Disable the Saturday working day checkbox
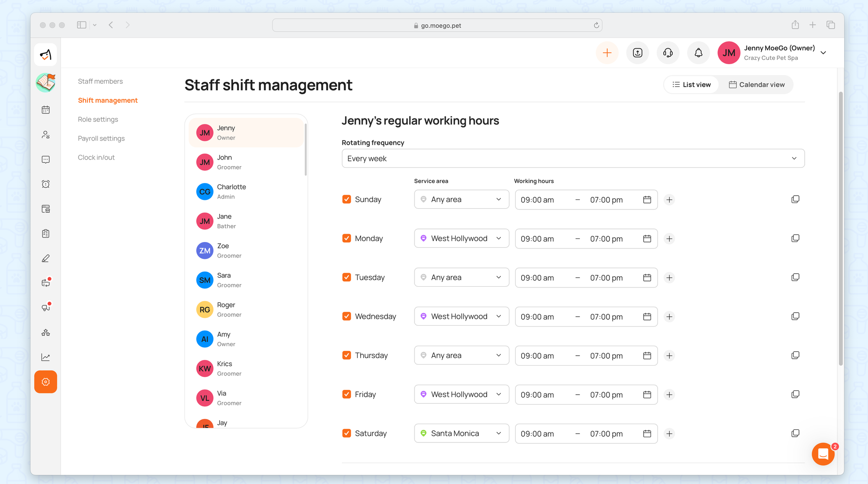This screenshot has width=868, height=484. tap(346, 433)
